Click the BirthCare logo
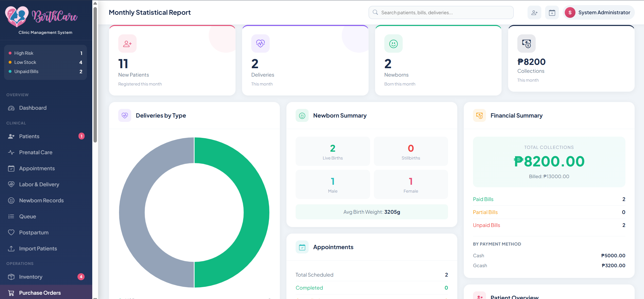The image size is (644, 299). [x=42, y=17]
